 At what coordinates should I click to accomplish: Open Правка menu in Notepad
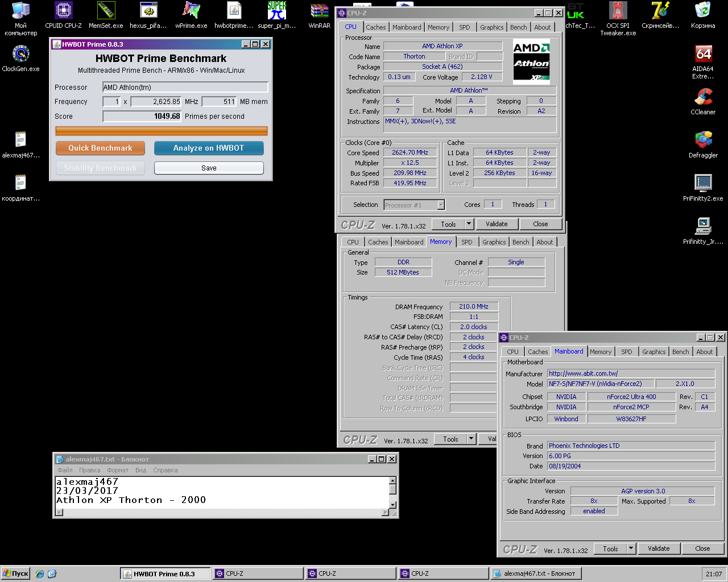[89, 470]
